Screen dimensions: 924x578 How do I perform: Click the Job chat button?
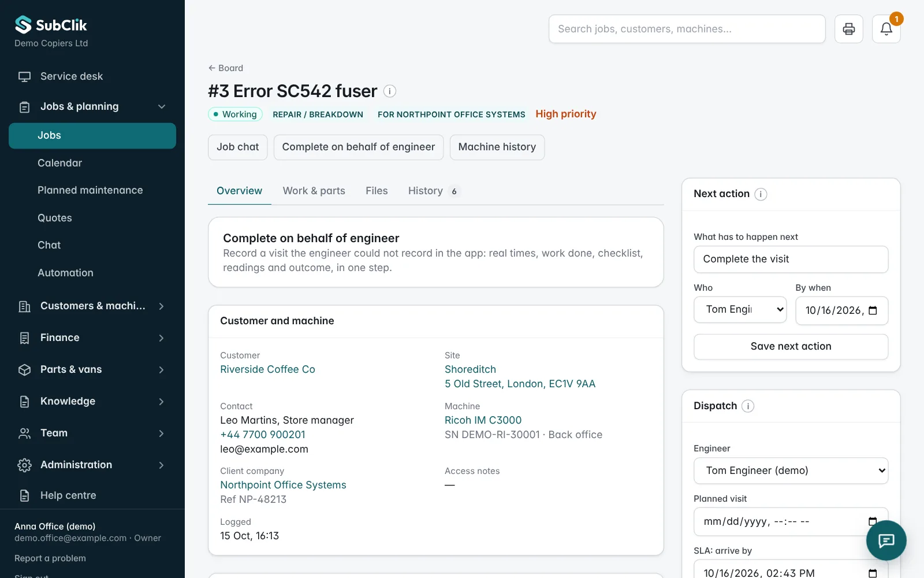point(237,147)
